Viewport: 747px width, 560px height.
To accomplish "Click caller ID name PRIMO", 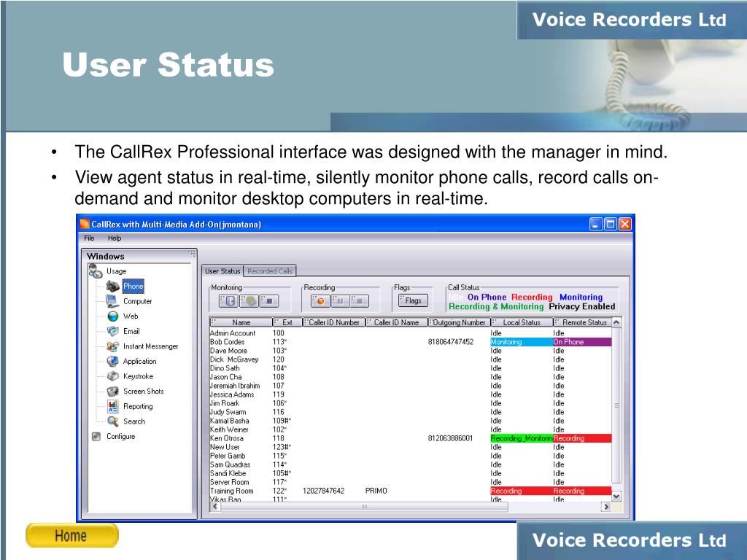I will (376, 491).
